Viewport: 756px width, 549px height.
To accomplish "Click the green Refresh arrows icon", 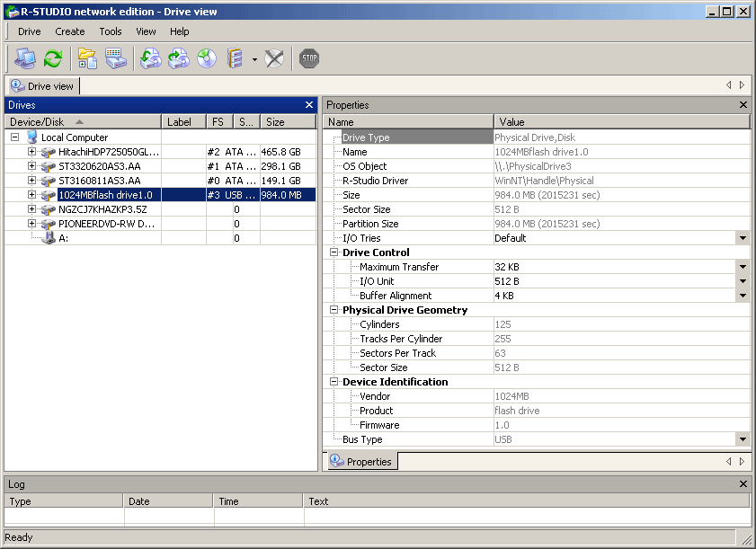I will [52, 58].
